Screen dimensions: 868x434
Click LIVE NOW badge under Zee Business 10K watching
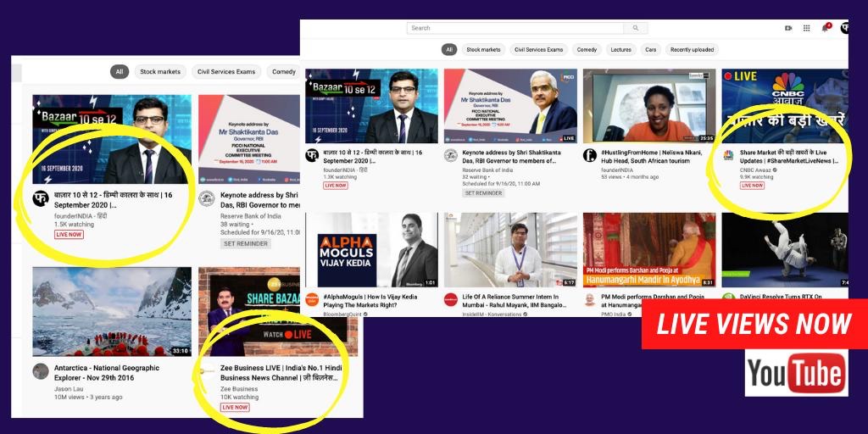click(236, 407)
